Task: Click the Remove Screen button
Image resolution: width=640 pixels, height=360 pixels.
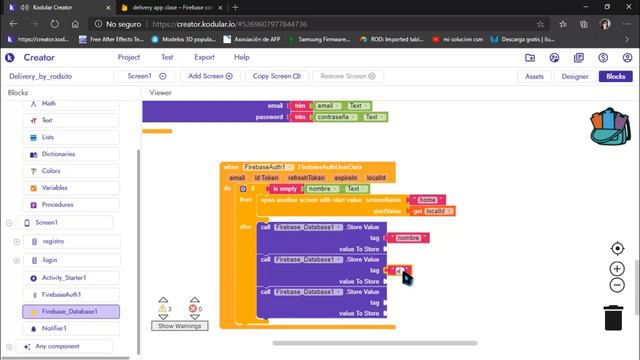Action: 348,76
